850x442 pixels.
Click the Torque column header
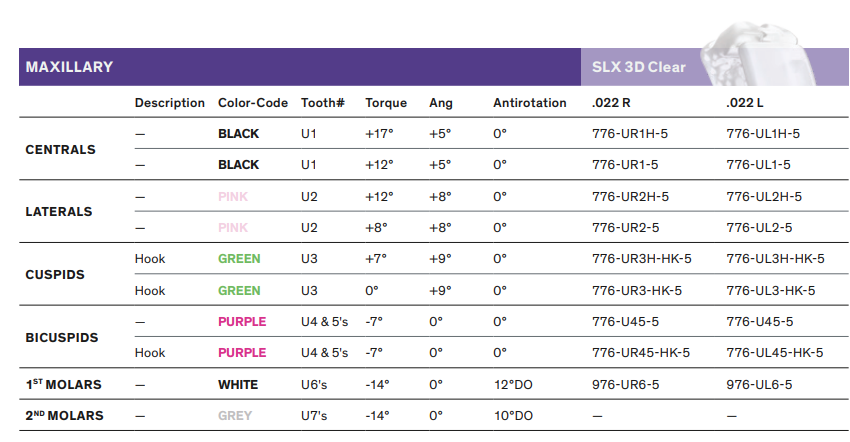386,103
